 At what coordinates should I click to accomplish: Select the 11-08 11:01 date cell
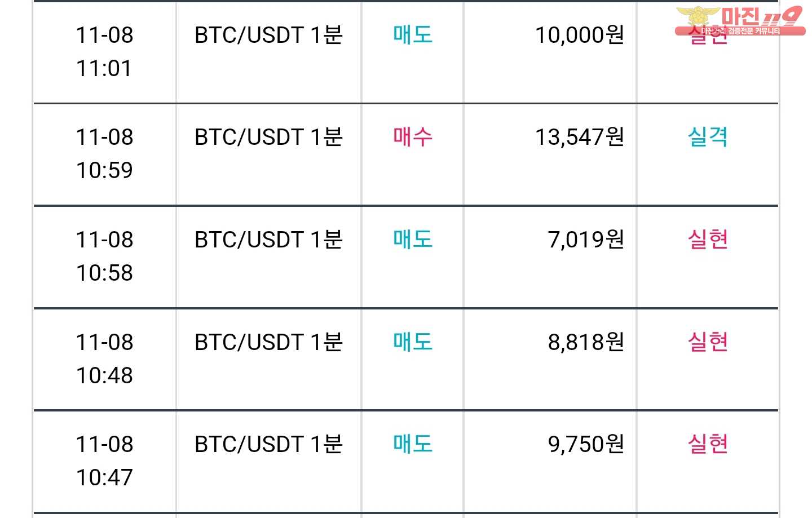(x=104, y=52)
